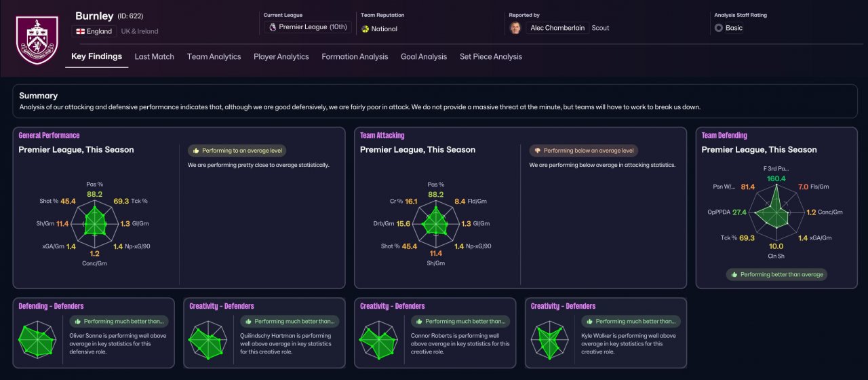Click the Basic staff rating icon

pos(719,28)
